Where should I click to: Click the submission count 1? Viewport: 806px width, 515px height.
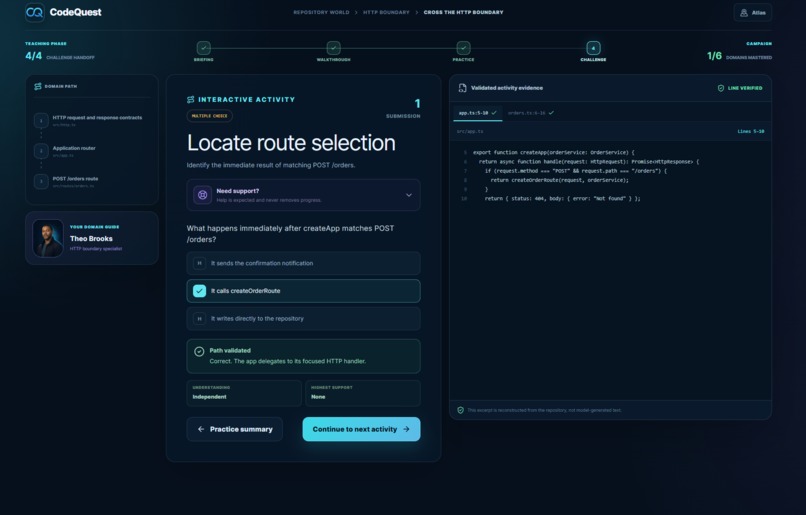coord(417,104)
